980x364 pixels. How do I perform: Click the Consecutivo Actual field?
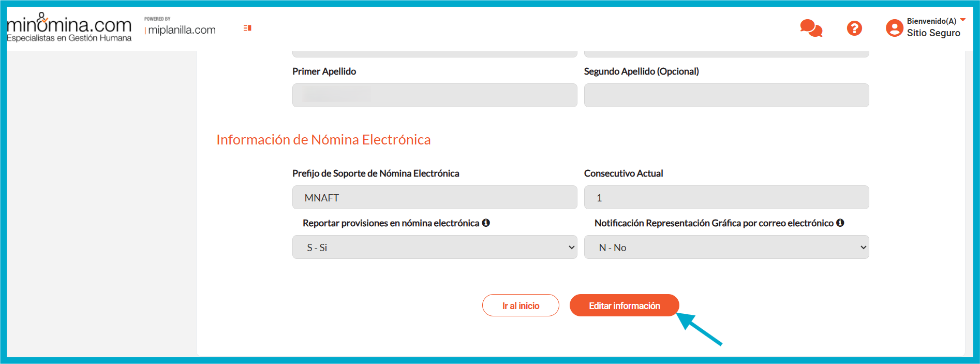click(726, 197)
